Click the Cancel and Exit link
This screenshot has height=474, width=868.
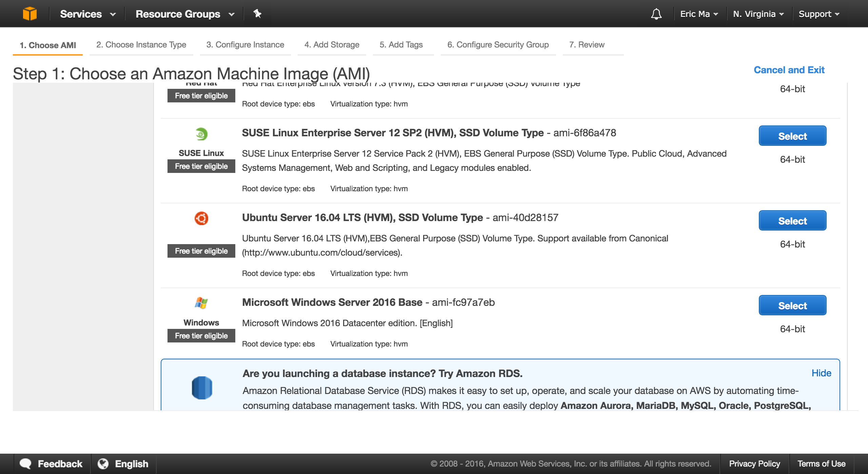pos(789,70)
